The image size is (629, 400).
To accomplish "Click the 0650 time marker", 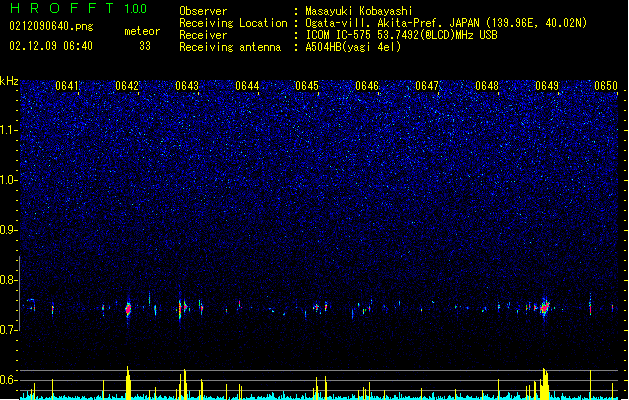I will [606, 86].
